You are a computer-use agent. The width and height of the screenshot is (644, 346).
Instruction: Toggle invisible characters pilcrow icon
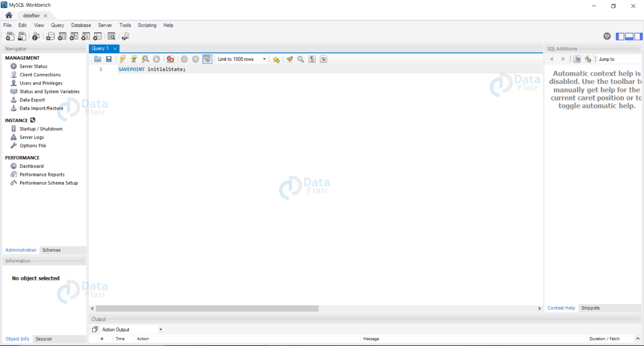tap(312, 59)
